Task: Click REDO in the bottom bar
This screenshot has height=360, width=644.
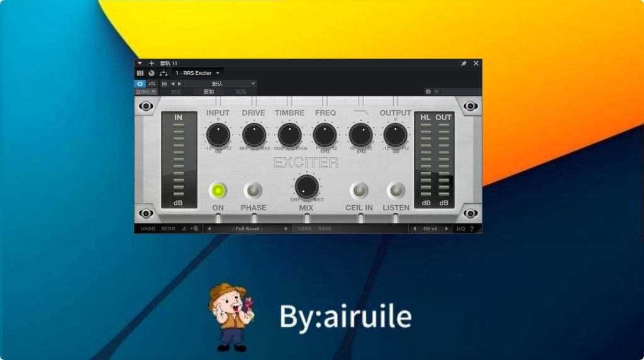Action: [x=169, y=229]
